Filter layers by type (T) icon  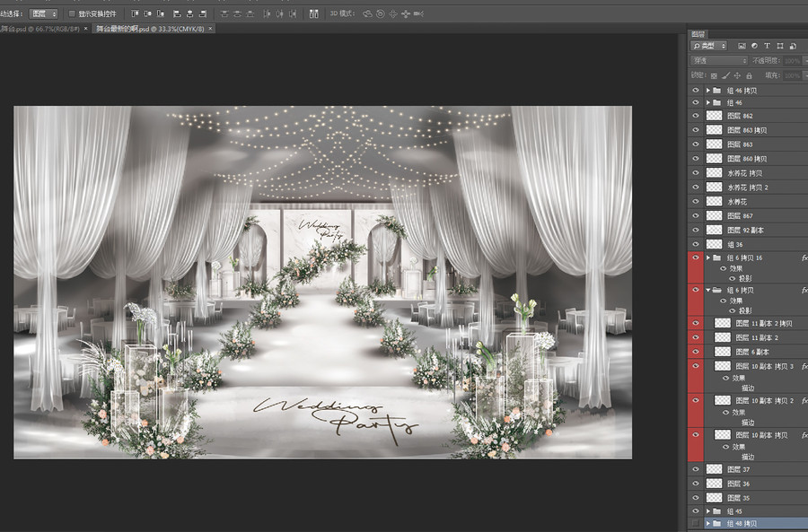tap(768, 46)
